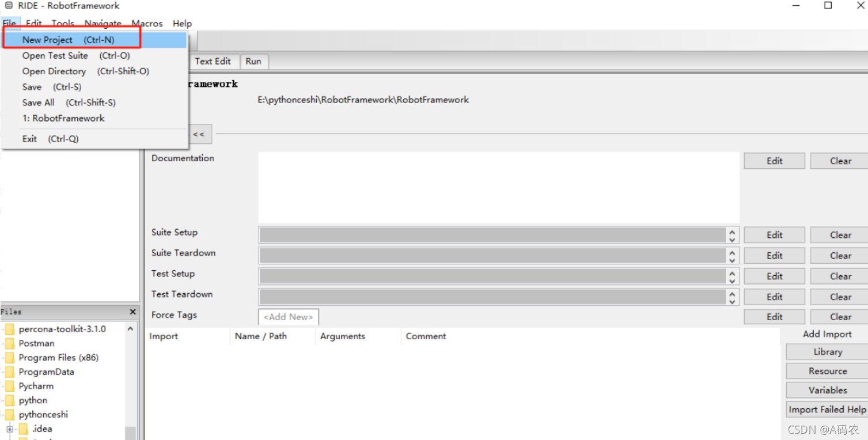Click the Suite Setup up spinner arrow
This screenshot has height=440, width=868.
pos(731,232)
